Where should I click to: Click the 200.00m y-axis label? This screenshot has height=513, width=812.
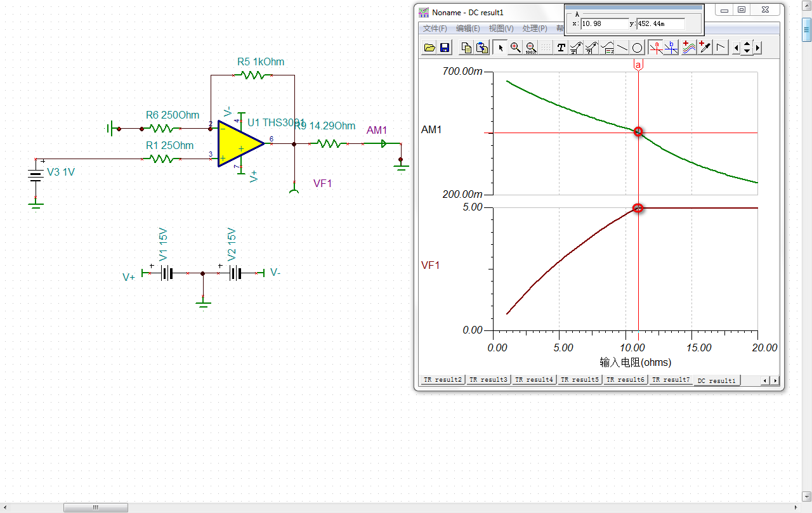coord(462,194)
